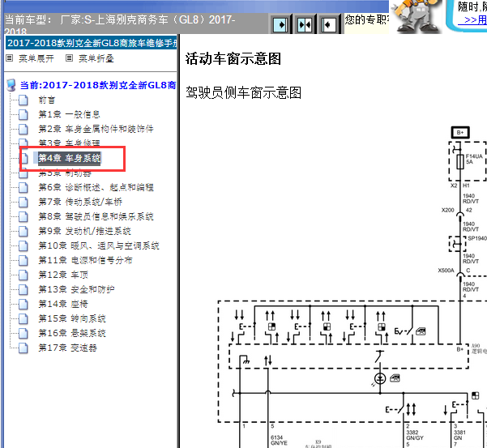
Task: Click connector label X200 in diagram
Action: coord(448,210)
